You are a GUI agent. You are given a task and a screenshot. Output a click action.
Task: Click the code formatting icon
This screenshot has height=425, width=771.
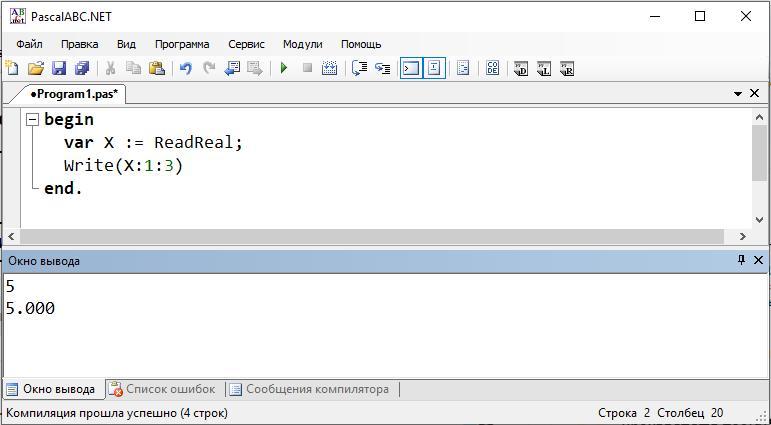[463, 68]
